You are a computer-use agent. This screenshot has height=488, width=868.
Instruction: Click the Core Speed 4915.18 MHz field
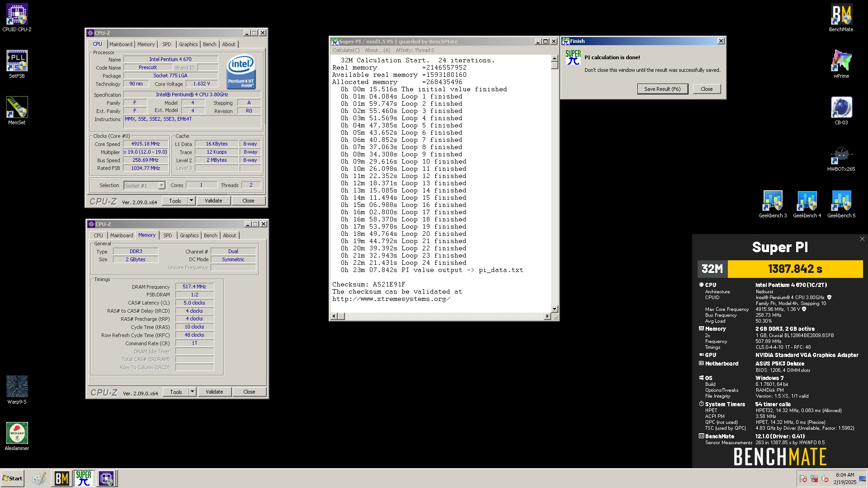(x=146, y=144)
